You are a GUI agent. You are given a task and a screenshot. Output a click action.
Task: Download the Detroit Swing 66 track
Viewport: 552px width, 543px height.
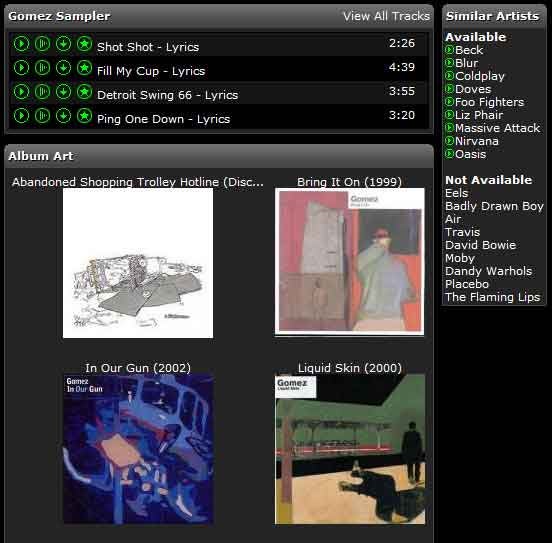tap(63, 92)
